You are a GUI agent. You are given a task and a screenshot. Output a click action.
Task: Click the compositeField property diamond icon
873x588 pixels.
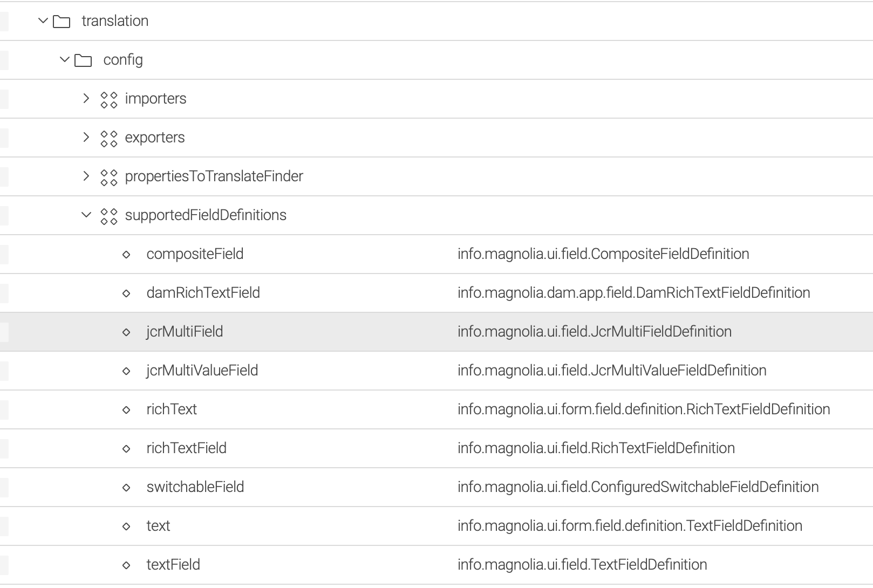point(127,254)
